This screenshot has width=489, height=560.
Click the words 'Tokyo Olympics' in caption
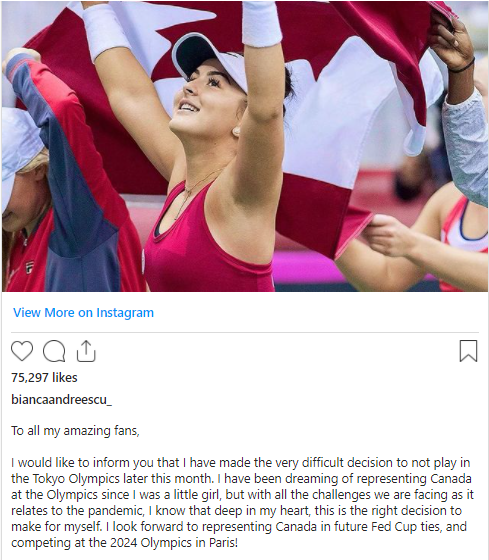[x=76, y=479]
